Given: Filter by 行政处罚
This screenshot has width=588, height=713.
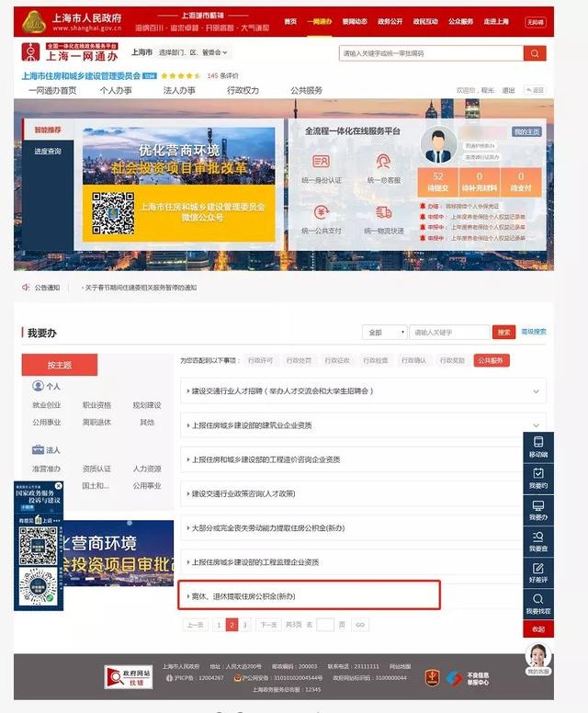Looking at the screenshot, I should click(x=299, y=360).
